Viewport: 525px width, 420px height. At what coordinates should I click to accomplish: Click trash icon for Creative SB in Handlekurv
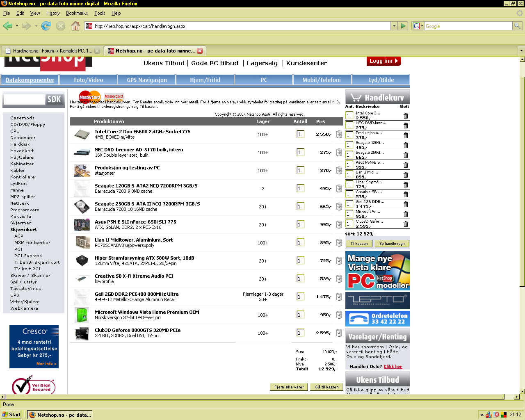406,194
